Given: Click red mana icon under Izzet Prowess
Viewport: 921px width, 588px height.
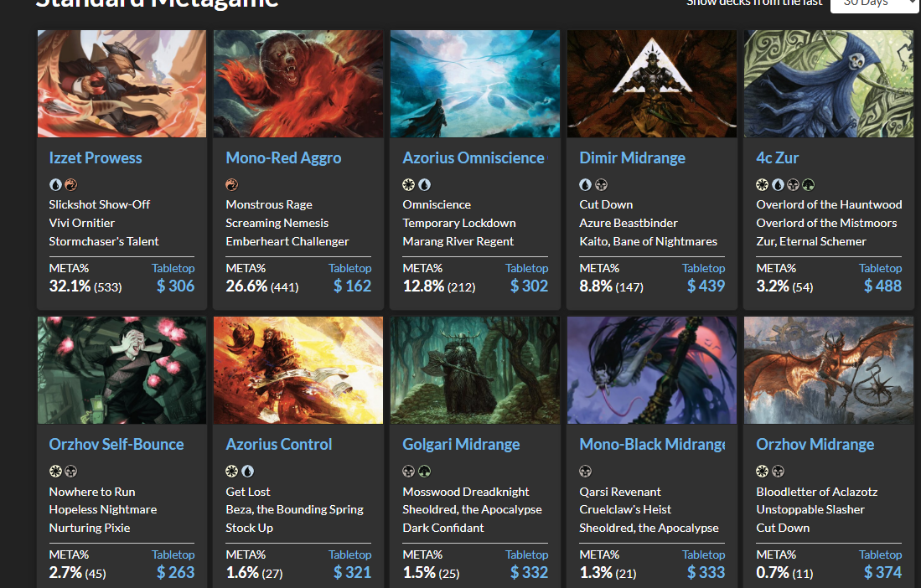Looking at the screenshot, I should pyautogui.click(x=71, y=185).
